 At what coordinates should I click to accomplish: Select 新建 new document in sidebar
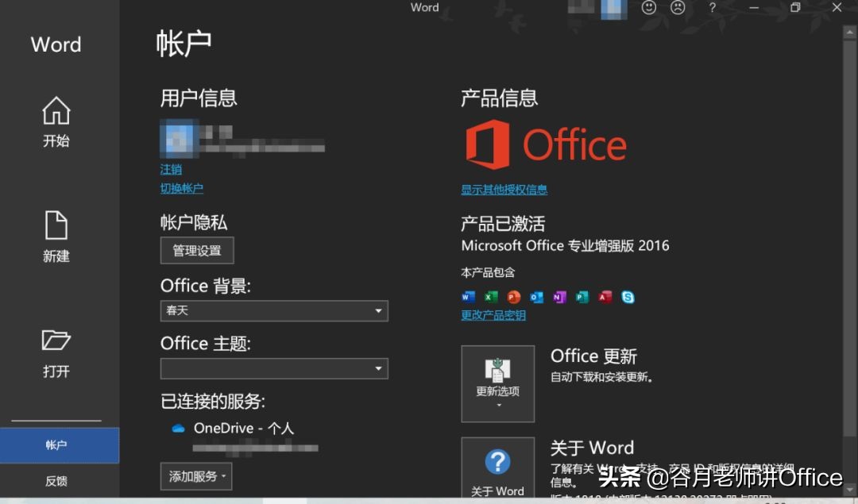tap(56, 237)
